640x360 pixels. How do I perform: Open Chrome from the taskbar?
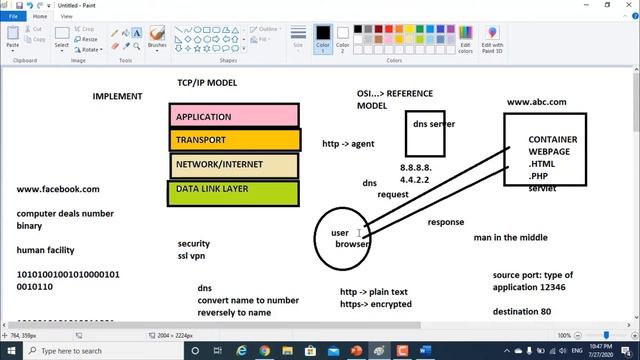pyautogui.click(x=264, y=351)
